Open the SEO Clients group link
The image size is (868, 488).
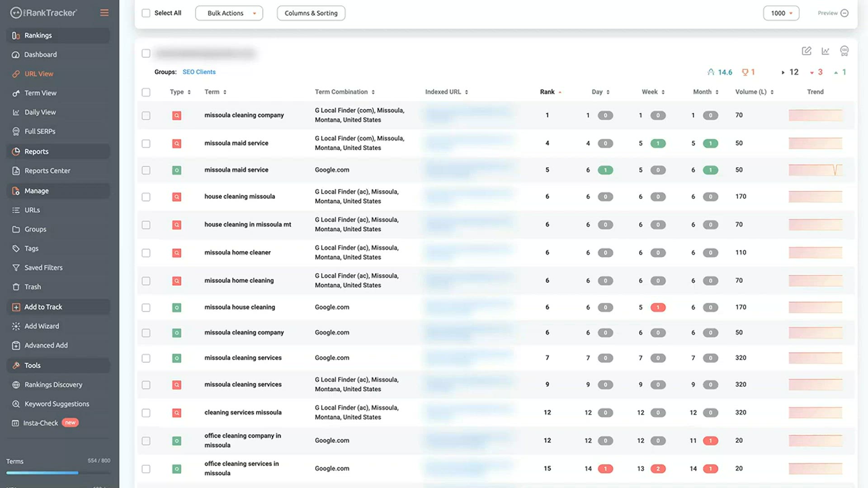199,72
